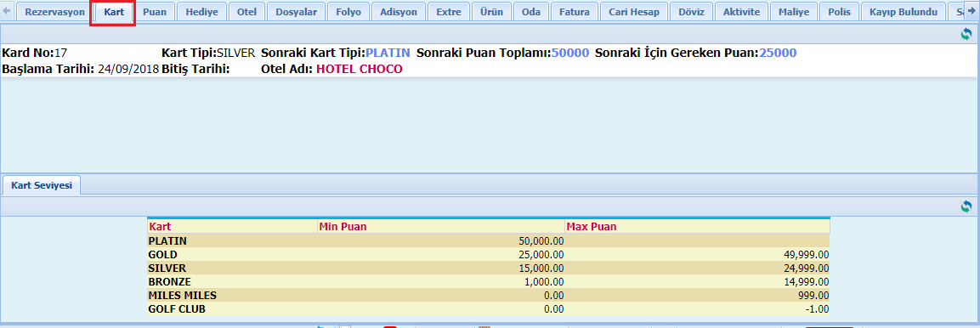This screenshot has width=980, height=328.
Task: Open the Rezervasyon tab
Action: [54, 12]
